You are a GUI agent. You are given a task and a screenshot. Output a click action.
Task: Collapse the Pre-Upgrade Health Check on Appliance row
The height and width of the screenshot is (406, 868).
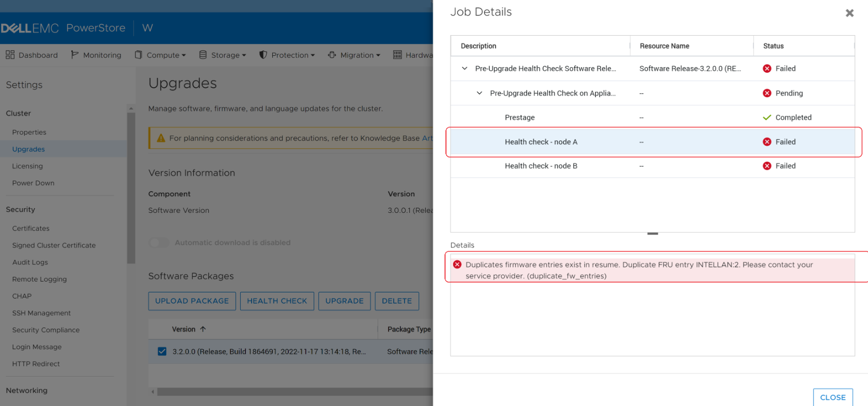[479, 93]
